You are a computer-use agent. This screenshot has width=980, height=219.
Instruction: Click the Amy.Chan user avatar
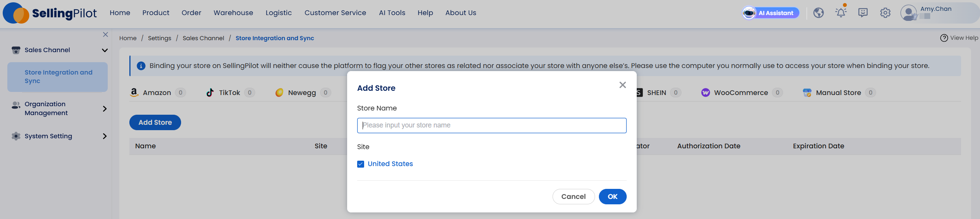909,13
